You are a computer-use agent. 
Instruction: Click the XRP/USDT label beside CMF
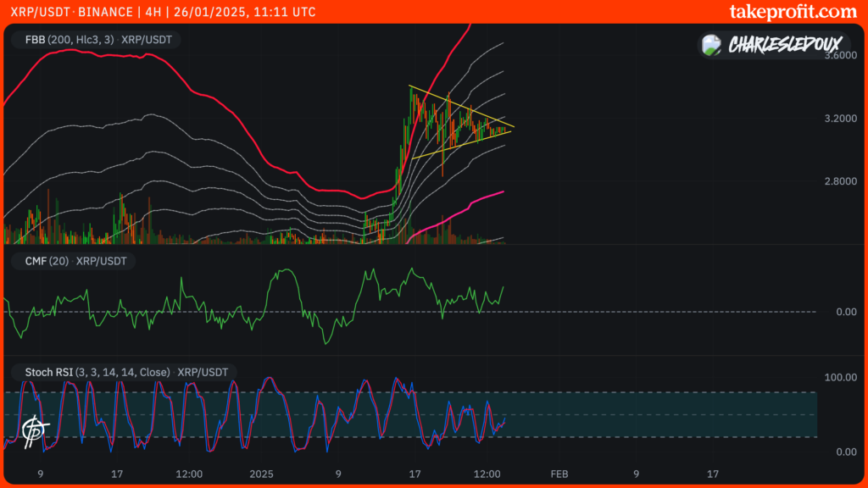point(100,261)
